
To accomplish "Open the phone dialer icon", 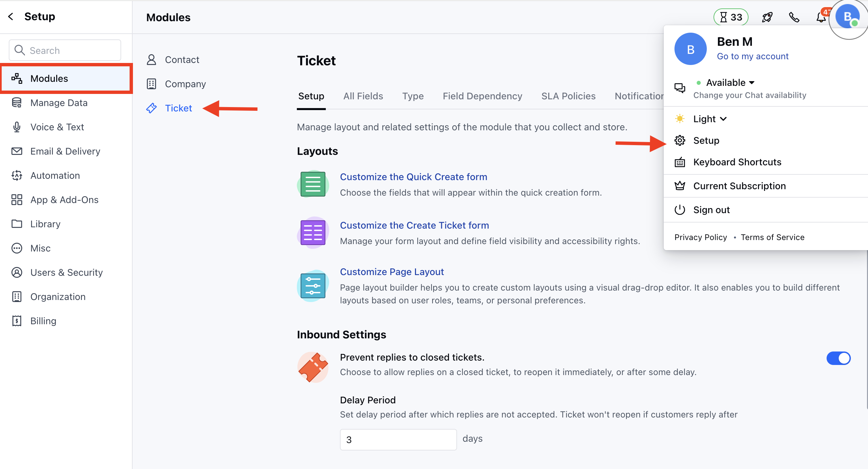I will point(794,17).
